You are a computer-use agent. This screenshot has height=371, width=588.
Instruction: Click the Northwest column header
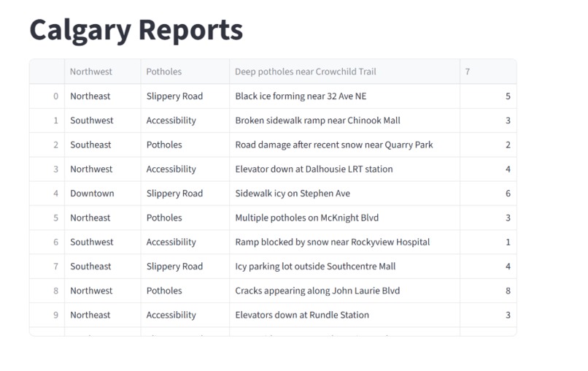tap(102, 72)
